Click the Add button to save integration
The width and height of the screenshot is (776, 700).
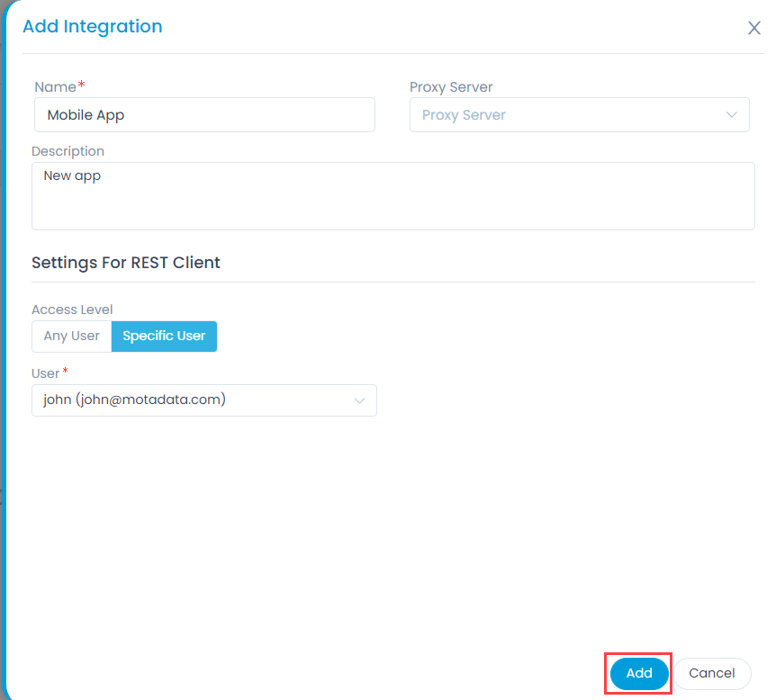(638, 672)
